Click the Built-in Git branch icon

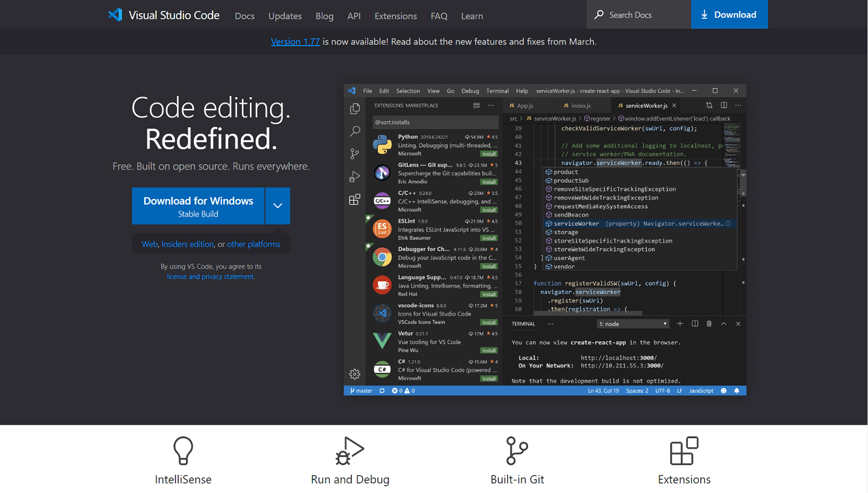click(x=517, y=451)
